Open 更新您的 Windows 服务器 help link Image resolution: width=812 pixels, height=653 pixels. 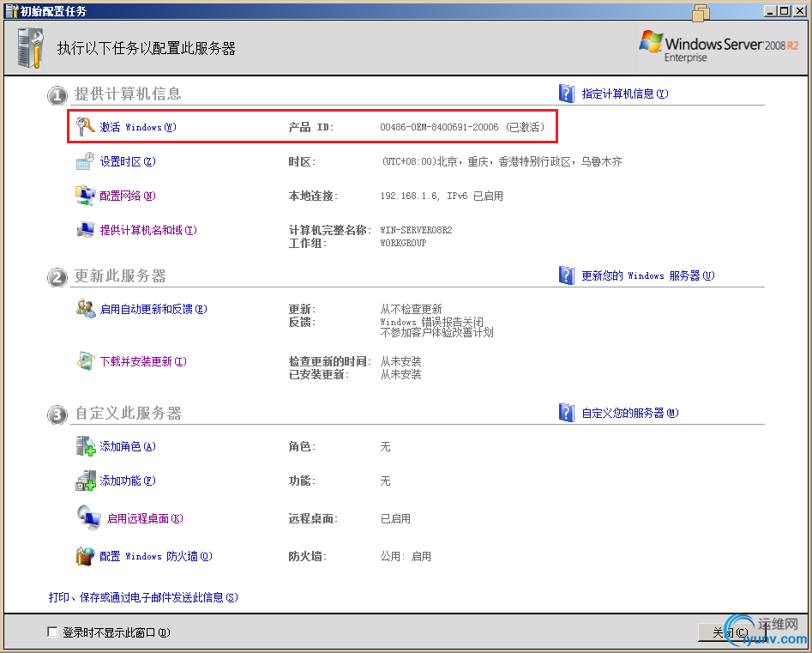(648, 275)
